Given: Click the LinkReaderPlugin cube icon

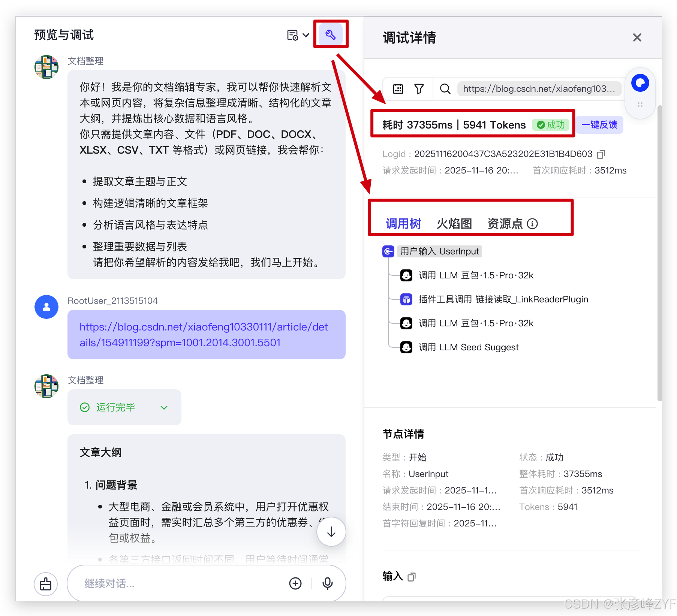Looking at the screenshot, I should [406, 299].
